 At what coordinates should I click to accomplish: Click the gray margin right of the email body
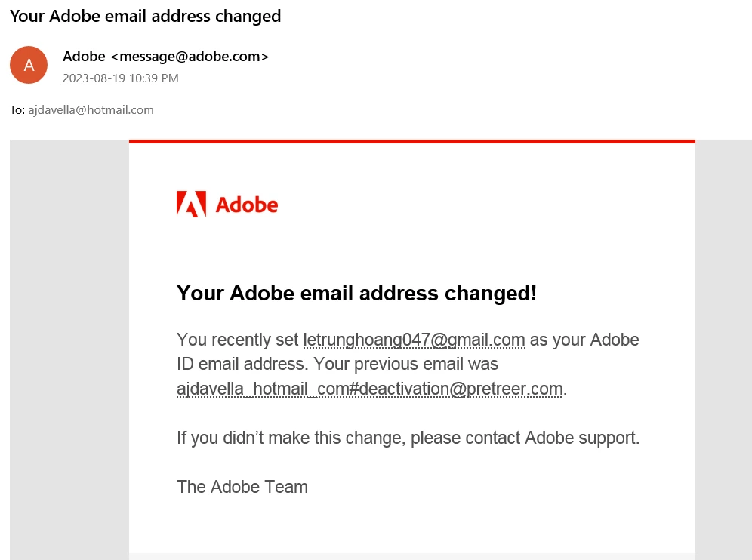[724, 350]
